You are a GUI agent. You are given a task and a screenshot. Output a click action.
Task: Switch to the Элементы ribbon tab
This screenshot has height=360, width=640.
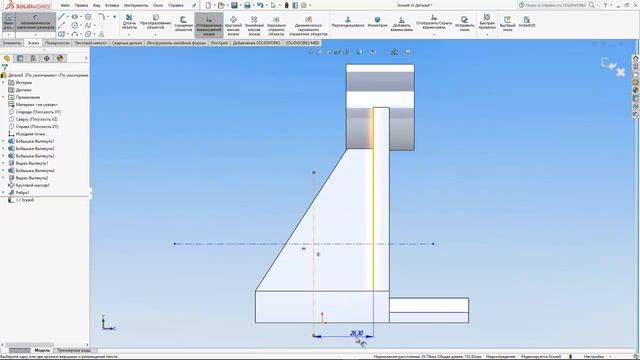tap(12, 43)
